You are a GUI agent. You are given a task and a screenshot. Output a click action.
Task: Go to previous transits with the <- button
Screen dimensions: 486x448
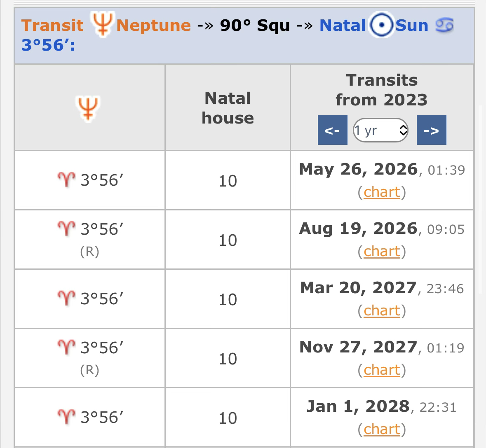pos(332,131)
